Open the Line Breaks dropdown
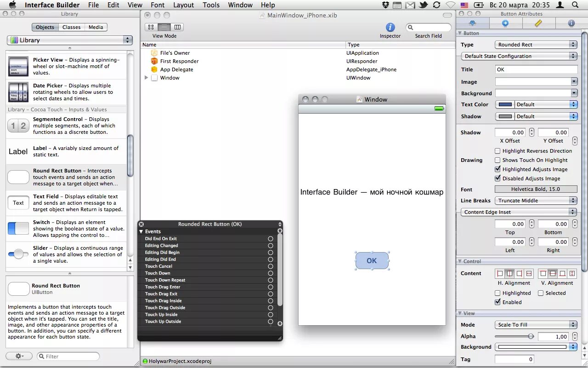 (x=536, y=201)
